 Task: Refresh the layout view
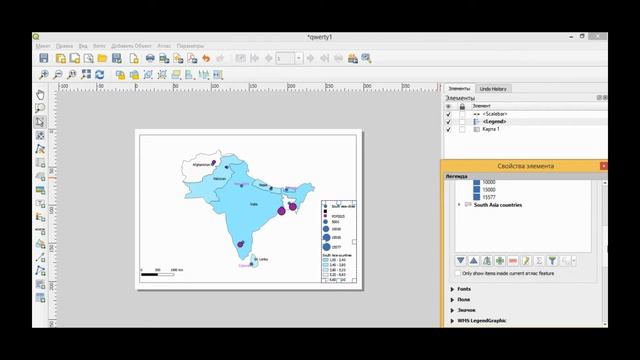100,75
